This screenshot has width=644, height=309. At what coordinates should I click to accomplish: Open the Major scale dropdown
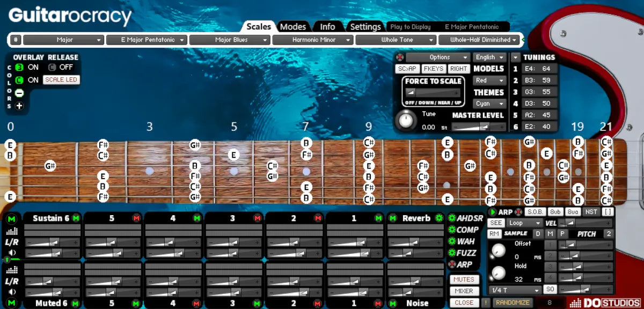click(x=63, y=40)
